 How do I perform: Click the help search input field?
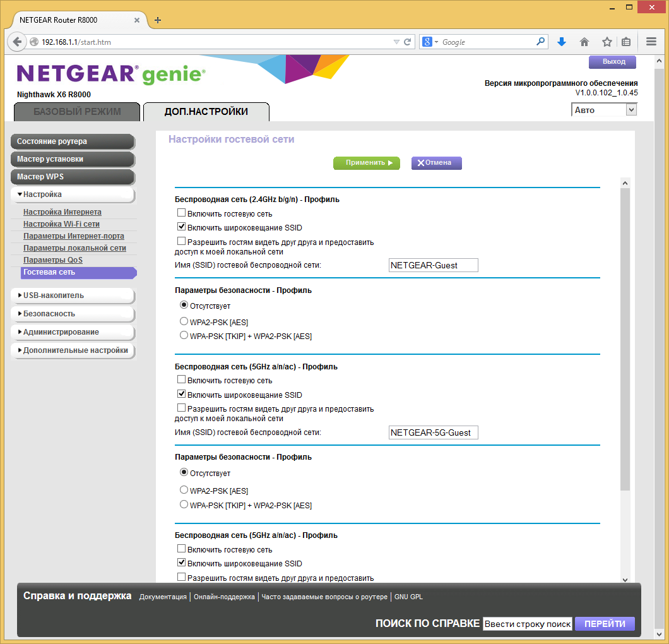pyautogui.click(x=528, y=624)
